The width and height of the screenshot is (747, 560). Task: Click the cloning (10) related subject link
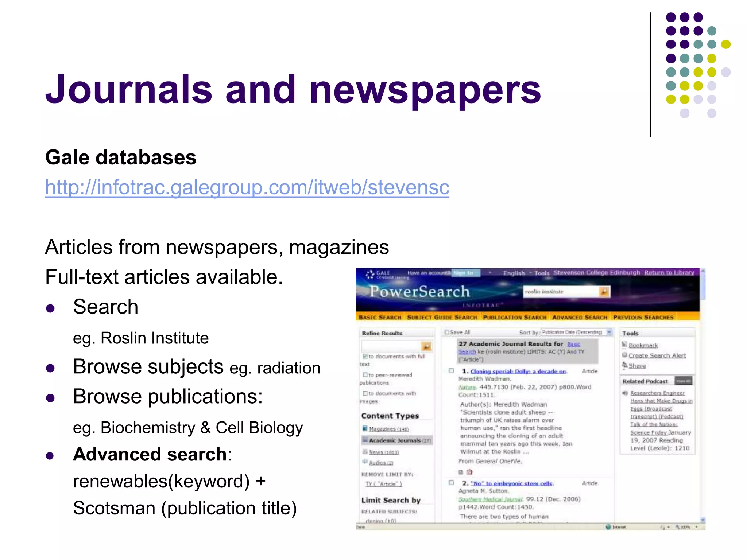click(x=381, y=521)
